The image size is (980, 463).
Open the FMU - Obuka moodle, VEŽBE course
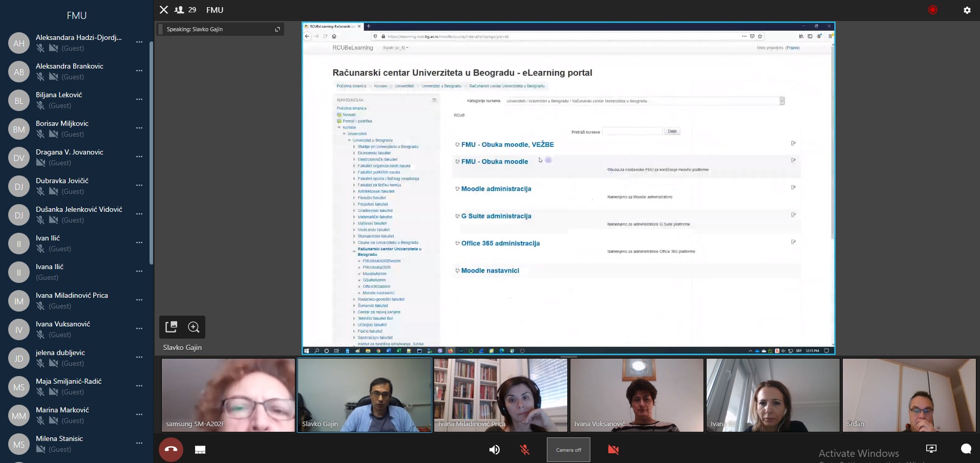click(507, 145)
